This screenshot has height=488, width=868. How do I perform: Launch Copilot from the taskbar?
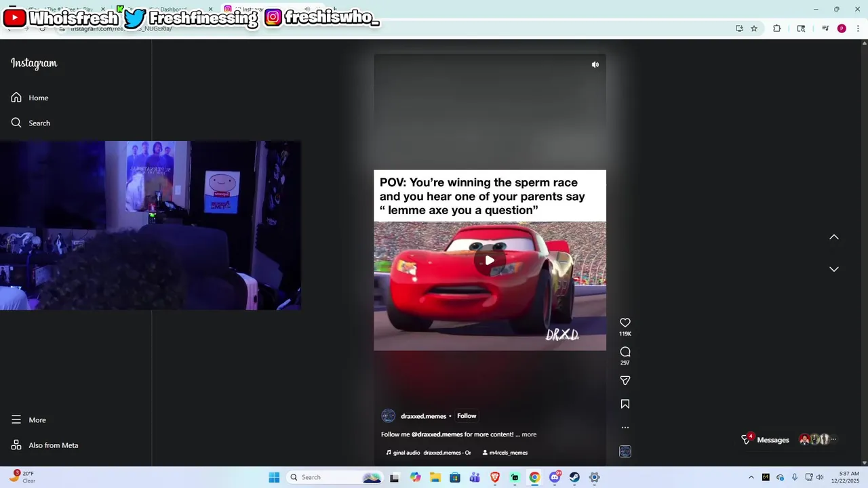pyautogui.click(x=415, y=477)
